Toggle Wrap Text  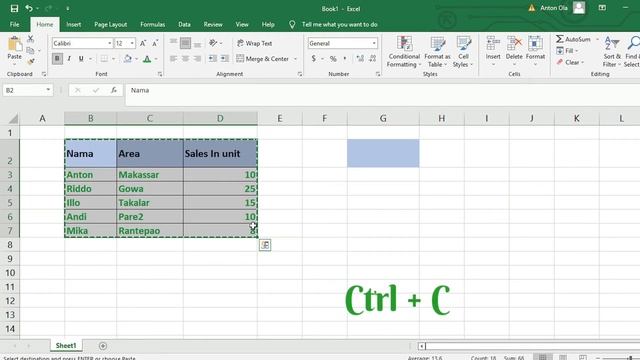[255, 43]
